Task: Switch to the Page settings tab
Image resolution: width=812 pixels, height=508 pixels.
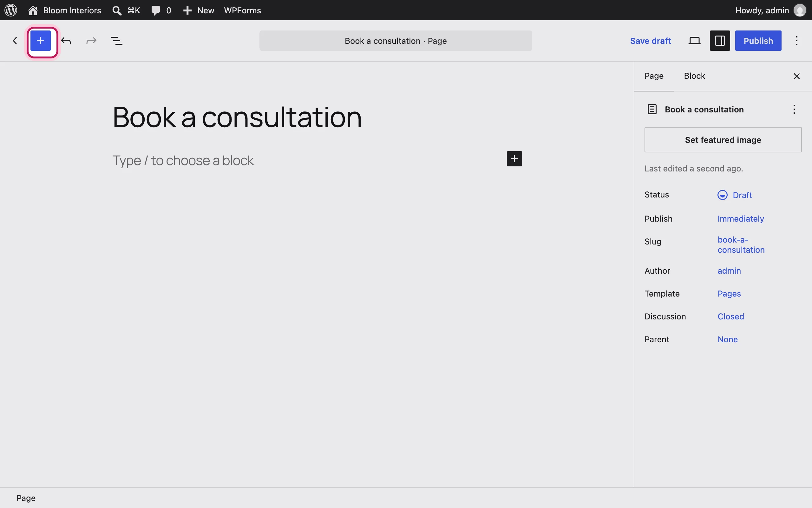Action: pyautogui.click(x=654, y=76)
